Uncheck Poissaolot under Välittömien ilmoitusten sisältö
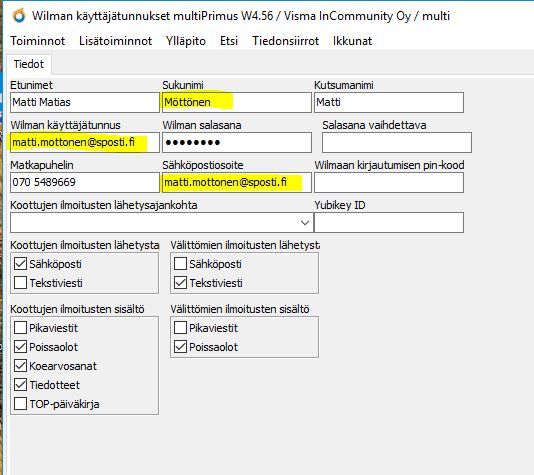The height and width of the screenshot is (475, 534). (x=180, y=347)
